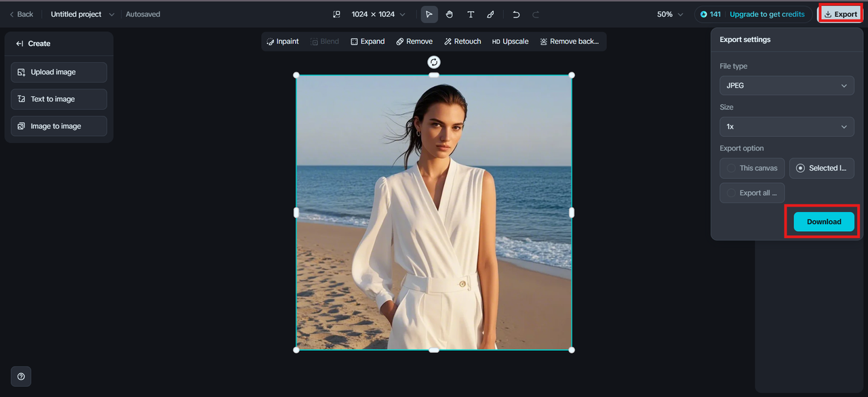This screenshot has width=868, height=397.
Task: Open the 1x size dropdown
Action: click(787, 127)
